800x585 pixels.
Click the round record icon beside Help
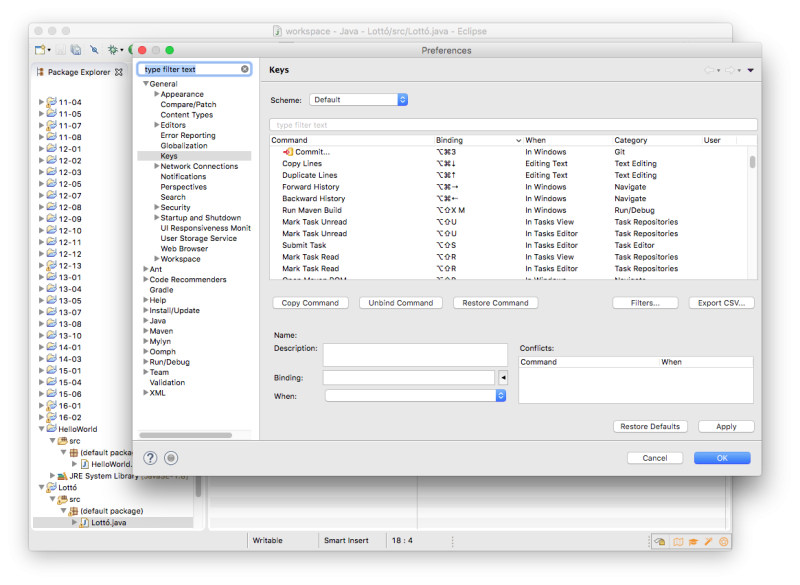tap(171, 458)
